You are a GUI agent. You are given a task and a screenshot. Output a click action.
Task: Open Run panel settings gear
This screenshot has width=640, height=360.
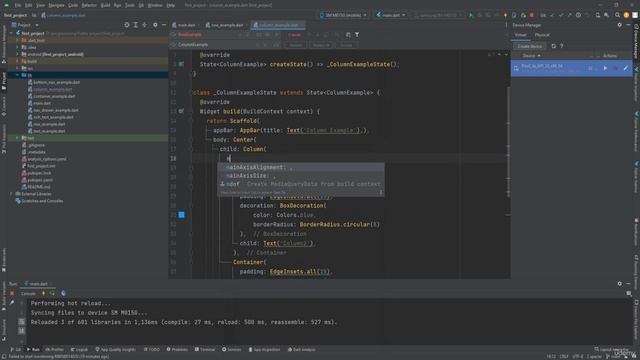(620, 284)
